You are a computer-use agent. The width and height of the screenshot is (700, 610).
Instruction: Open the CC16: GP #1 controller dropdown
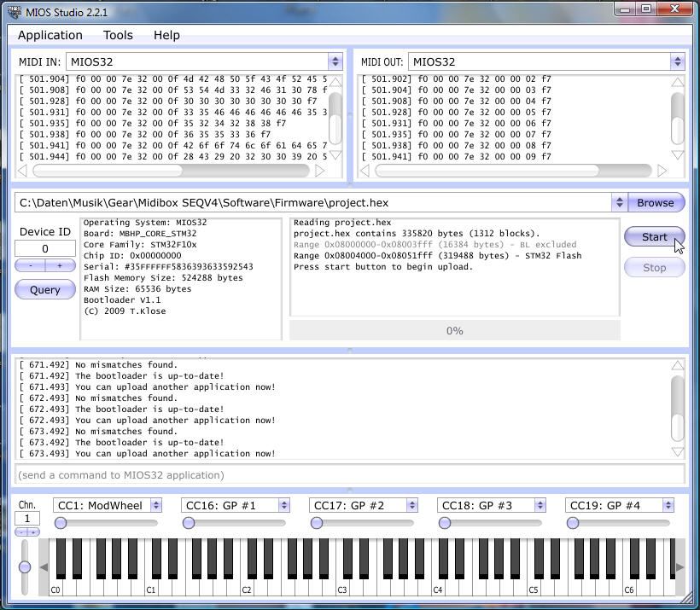pyautogui.click(x=284, y=505)
